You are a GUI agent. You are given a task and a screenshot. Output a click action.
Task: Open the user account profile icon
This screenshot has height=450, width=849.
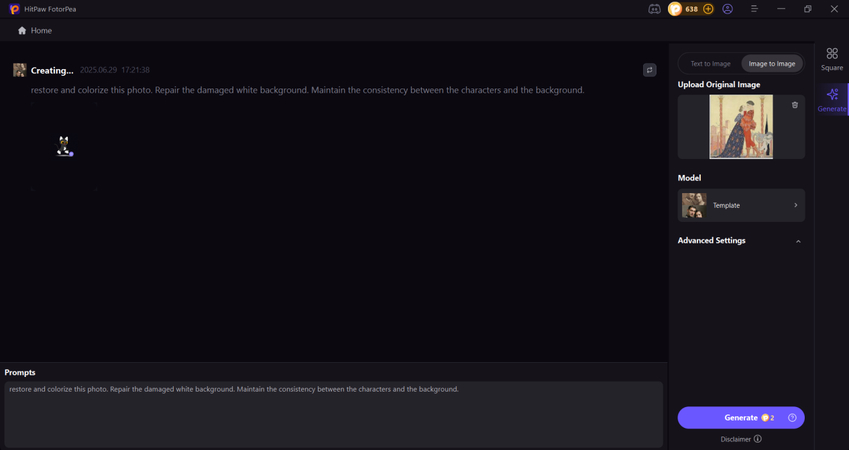(728, 9)
